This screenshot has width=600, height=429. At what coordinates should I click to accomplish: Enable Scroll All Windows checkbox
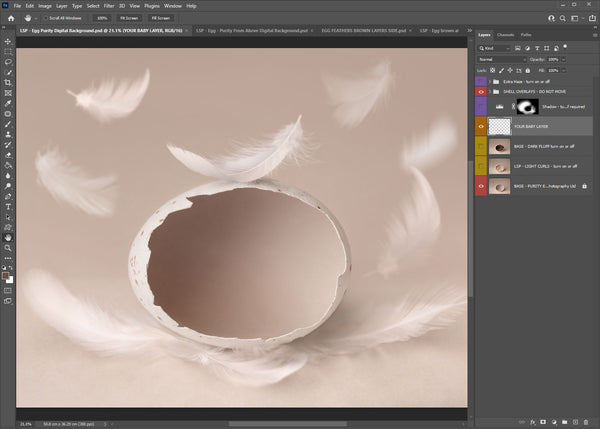(46, 18)
